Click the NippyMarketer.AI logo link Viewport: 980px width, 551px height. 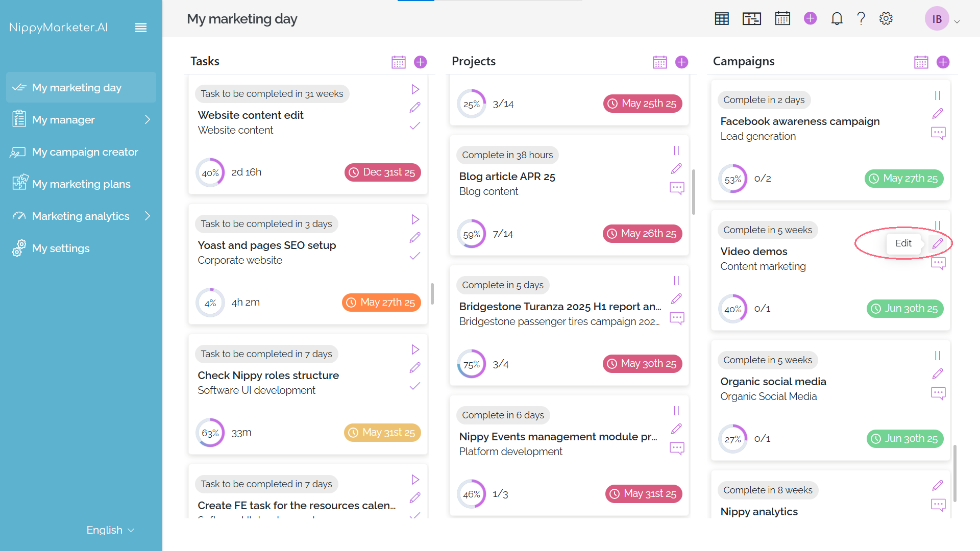pos(59,28)
